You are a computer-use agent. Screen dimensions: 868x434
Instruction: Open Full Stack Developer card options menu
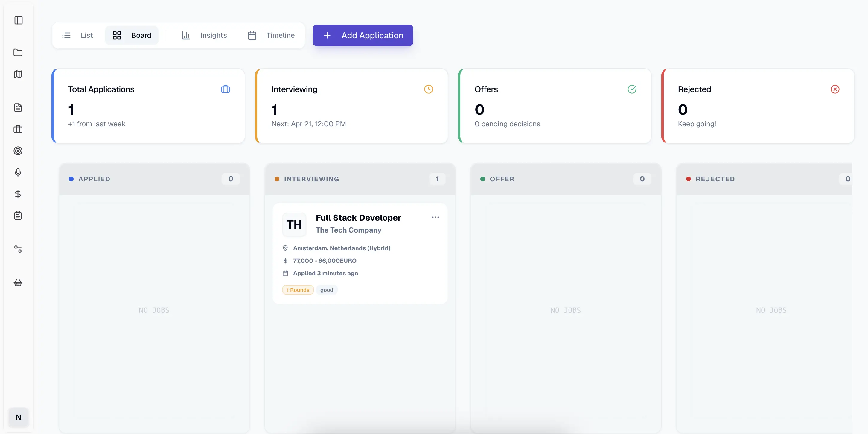tap(435, 218)
